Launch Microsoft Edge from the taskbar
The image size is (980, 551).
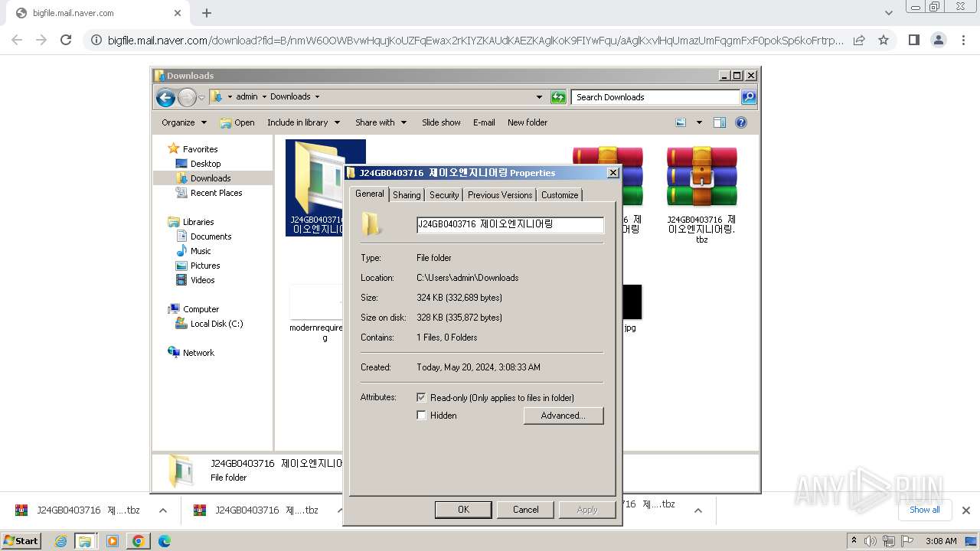[164, 541]
